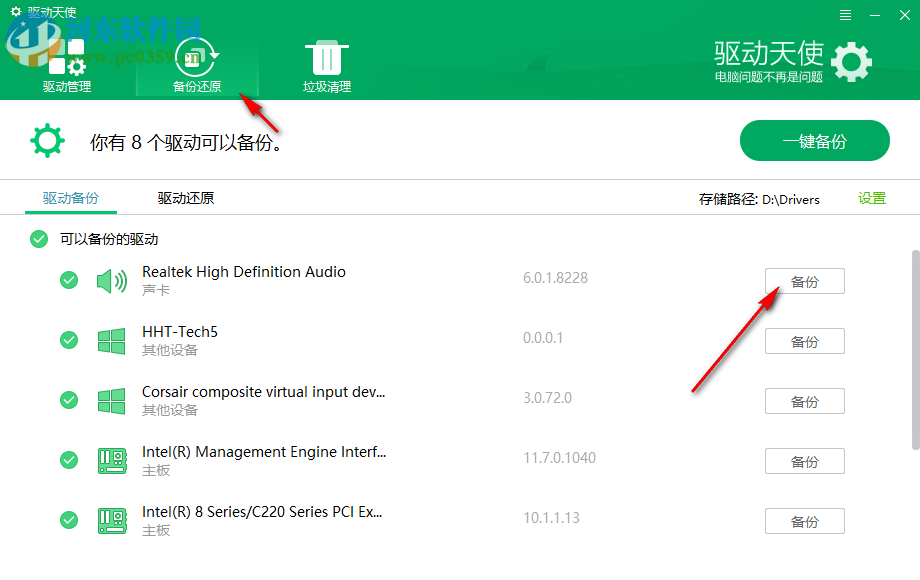Toggle the checkmark next to HHT-Tech5

68,340
